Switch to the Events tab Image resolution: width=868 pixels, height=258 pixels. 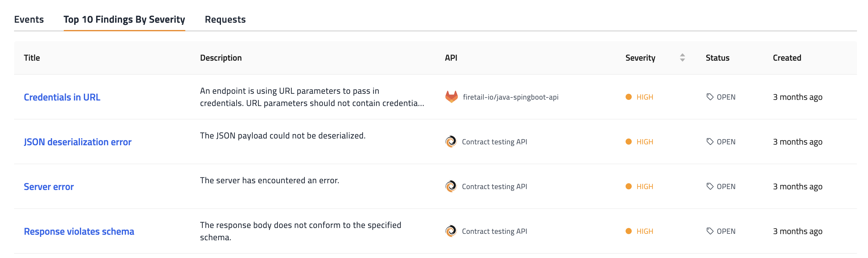point(29,20)
